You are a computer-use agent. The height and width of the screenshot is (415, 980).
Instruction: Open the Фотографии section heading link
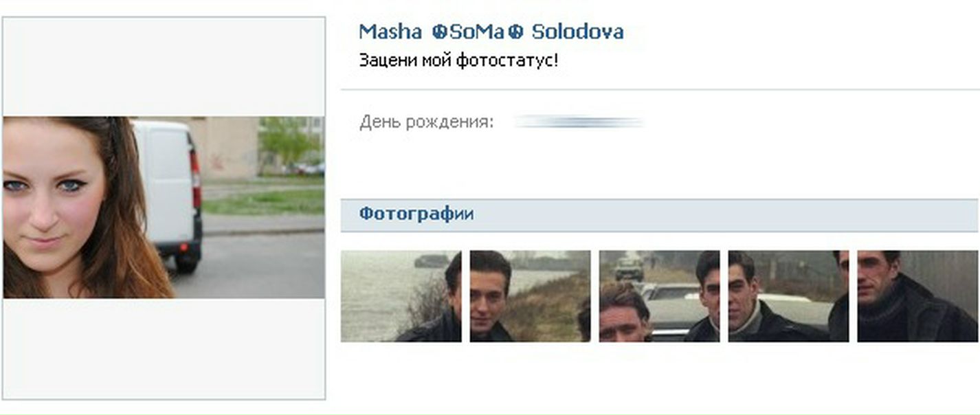click(x=416, y=214)
